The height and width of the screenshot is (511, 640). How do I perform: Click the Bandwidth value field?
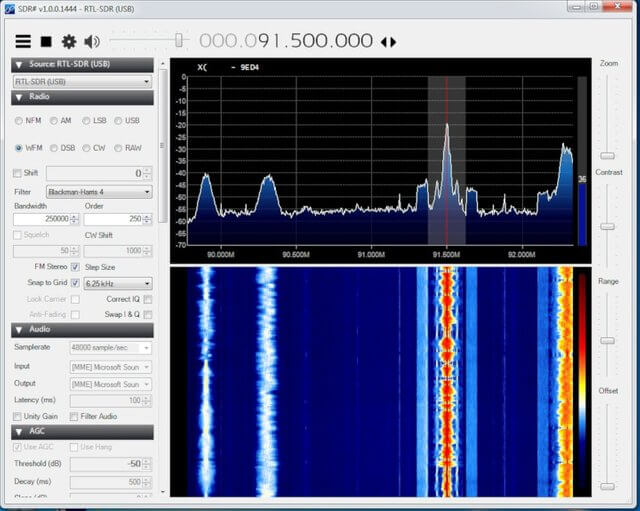[x=42, y=218]
